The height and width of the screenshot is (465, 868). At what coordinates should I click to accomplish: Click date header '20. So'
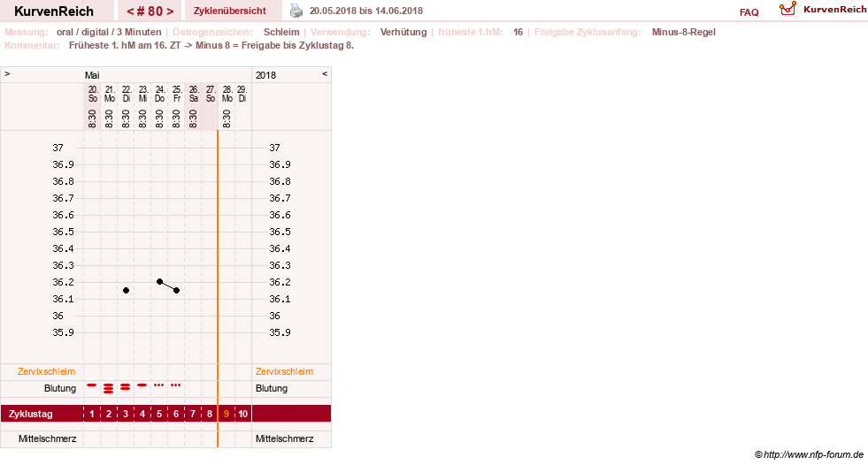93,94
